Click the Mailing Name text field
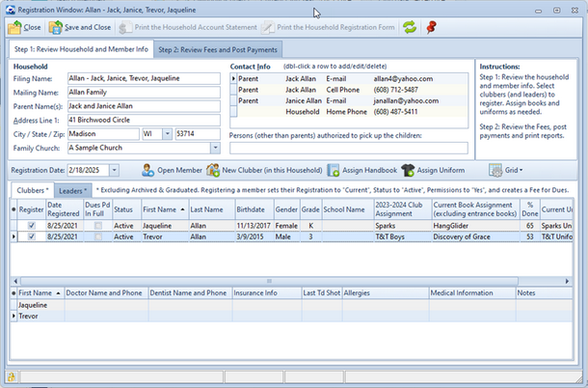The height and width of the screenshot is (388, 588). (145, 93)
